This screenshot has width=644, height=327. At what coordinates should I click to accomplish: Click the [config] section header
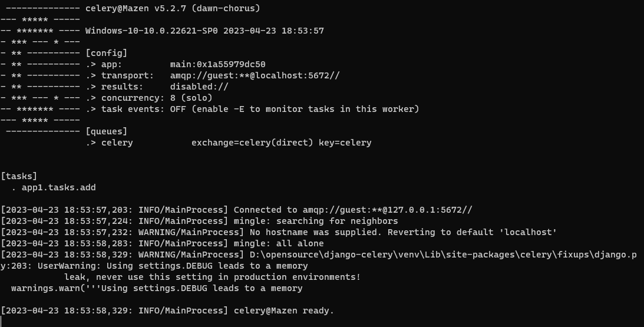(106, 53)
